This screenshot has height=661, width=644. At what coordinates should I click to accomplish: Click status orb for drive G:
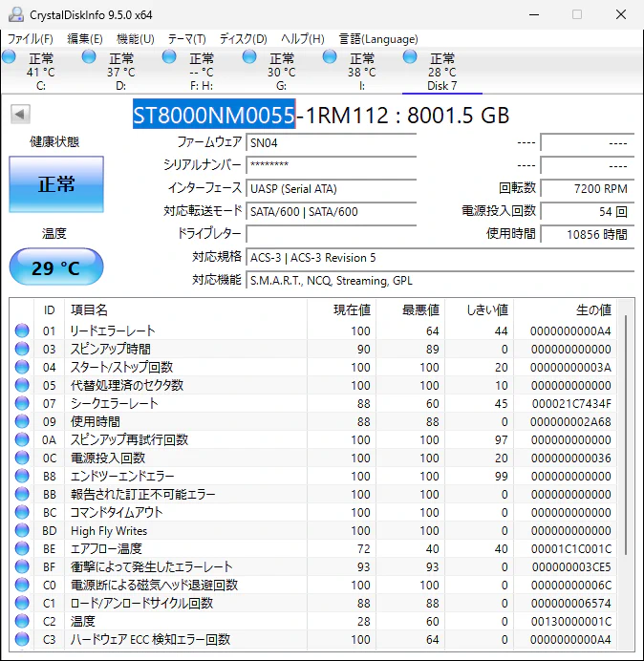click(x=249, y=56)
